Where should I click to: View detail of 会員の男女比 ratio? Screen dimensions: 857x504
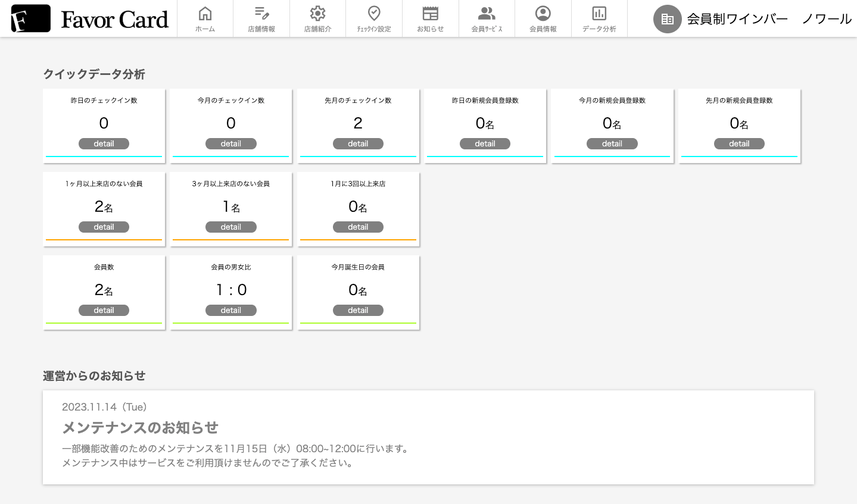[230, 310]
